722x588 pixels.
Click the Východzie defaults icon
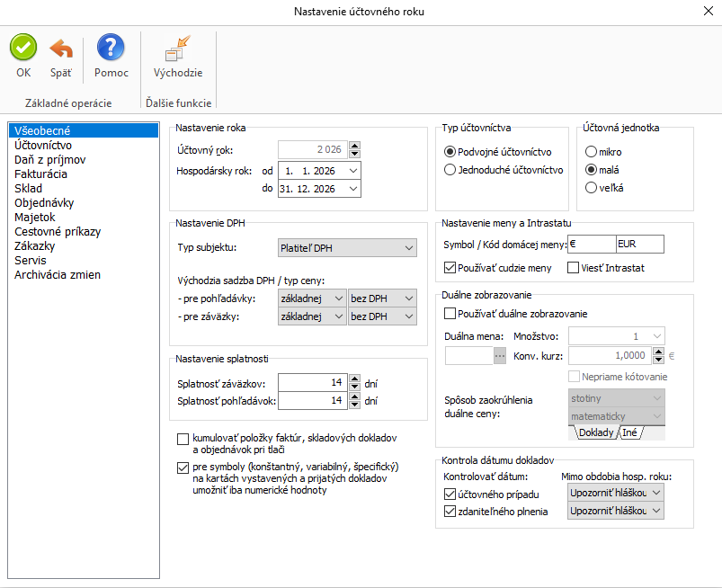click(x=178, y=49)
